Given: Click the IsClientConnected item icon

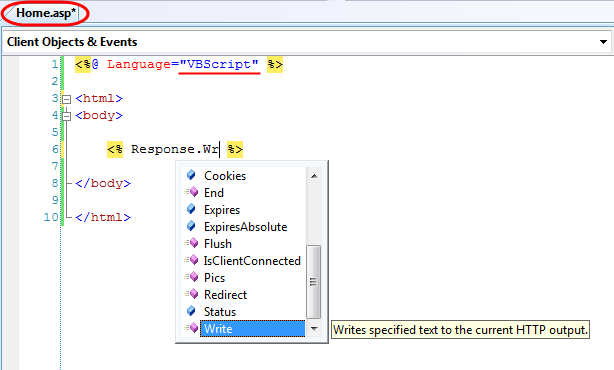Looking at the screenshot, I should [191, 260].
